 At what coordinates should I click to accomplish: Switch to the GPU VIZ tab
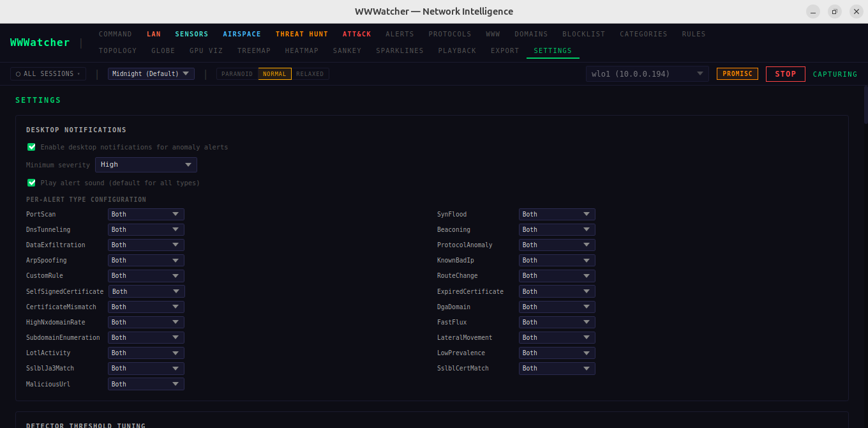pyautogui.click(x=206, y=50)
